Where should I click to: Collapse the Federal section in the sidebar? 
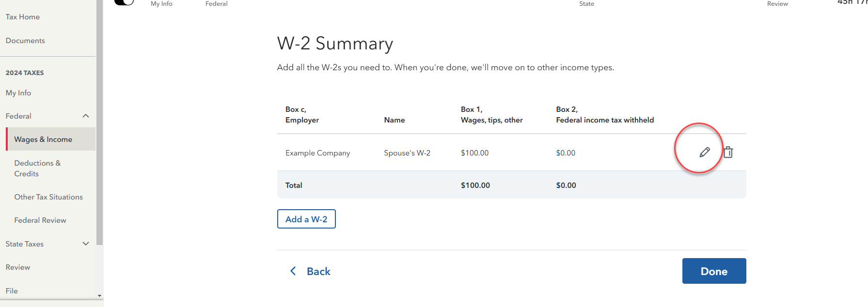(86, 116)
